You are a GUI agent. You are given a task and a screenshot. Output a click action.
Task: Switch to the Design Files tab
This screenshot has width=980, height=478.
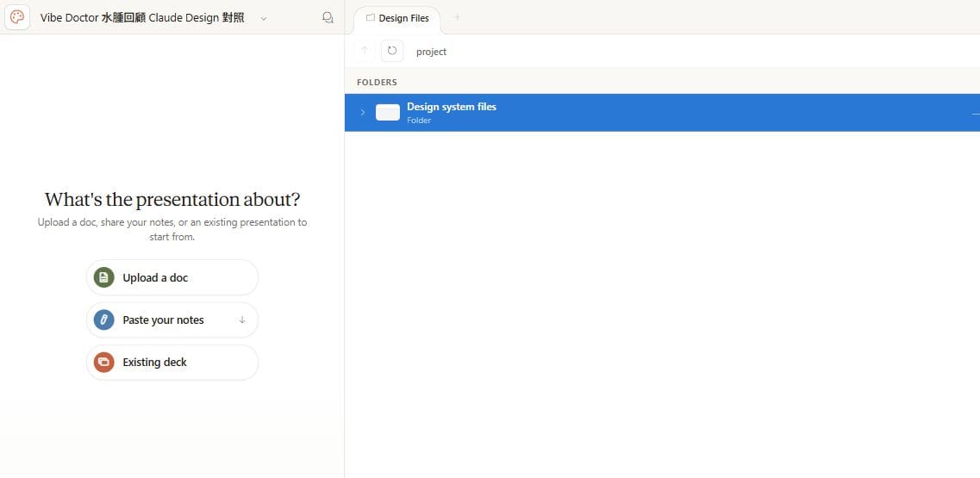tap(397, 19)
